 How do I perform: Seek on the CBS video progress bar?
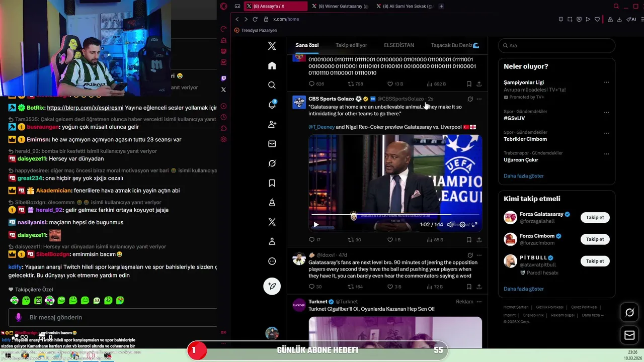tap(395, 215)
